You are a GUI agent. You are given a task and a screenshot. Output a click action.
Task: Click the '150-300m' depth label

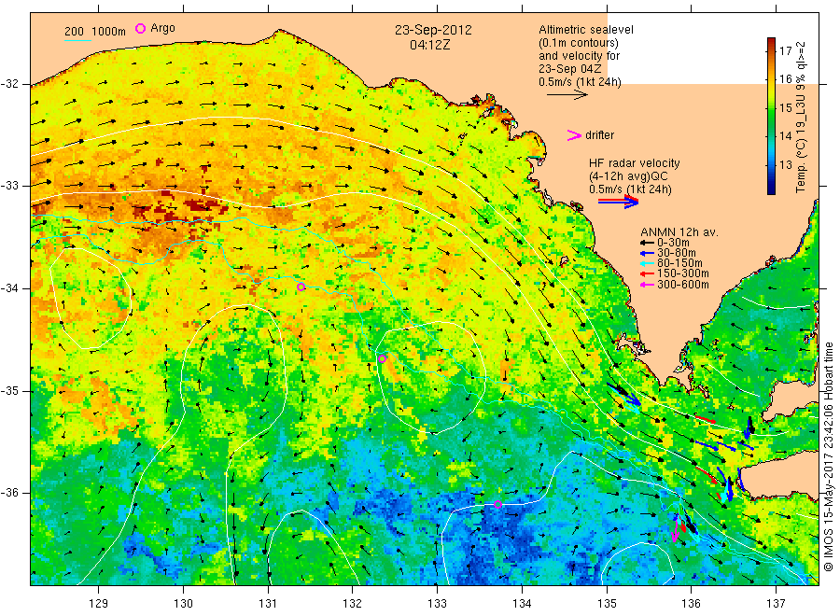click(683, 273)
